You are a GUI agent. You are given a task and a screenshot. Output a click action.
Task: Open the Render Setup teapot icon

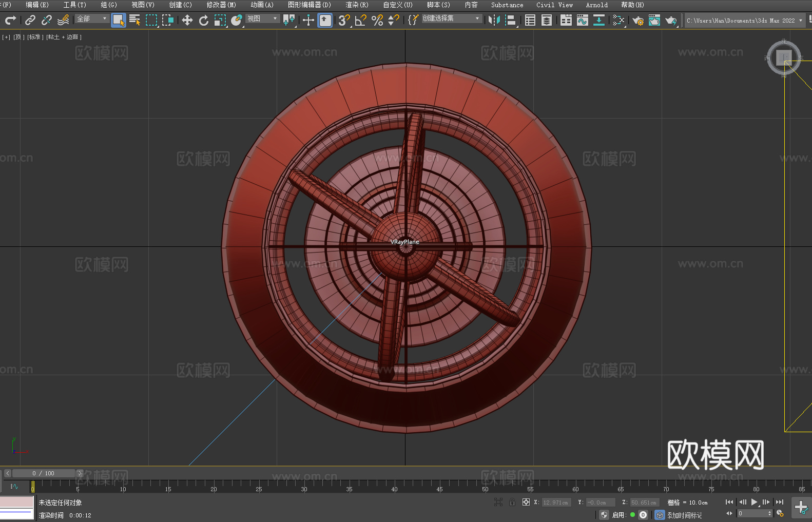click(637, 20)
